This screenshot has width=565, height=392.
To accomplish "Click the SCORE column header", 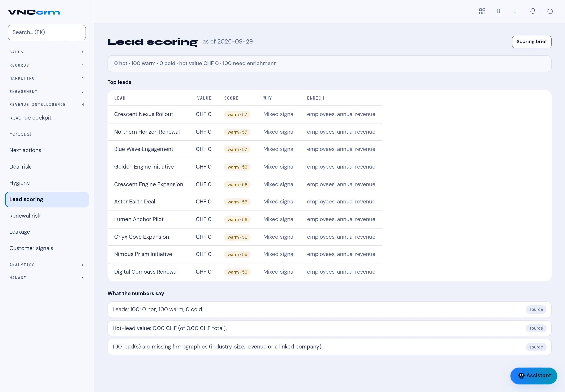I will click(231, 98).
